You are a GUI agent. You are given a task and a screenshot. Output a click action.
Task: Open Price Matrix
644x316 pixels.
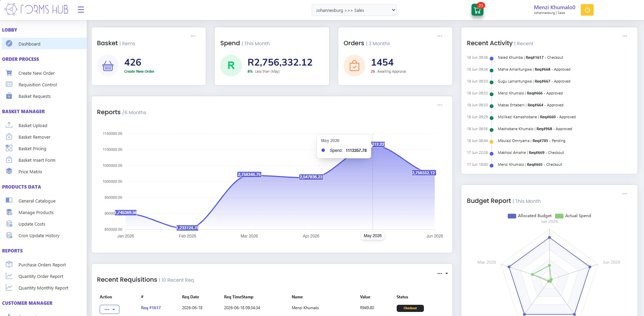pos(30,172)
